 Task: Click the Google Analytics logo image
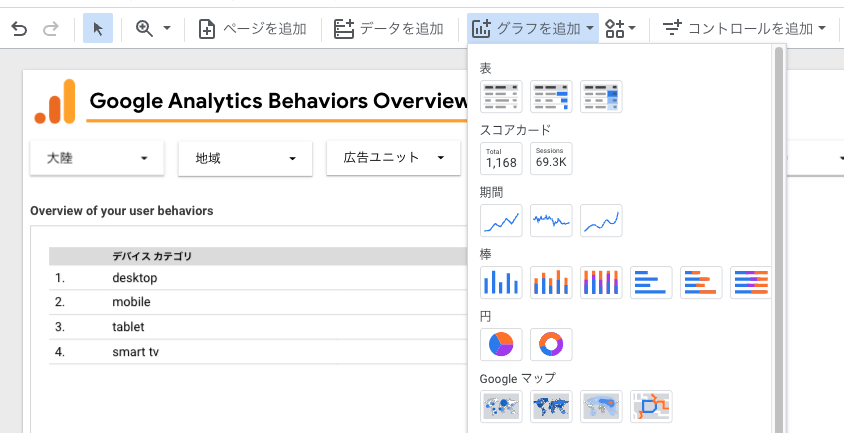pos(55,101)
